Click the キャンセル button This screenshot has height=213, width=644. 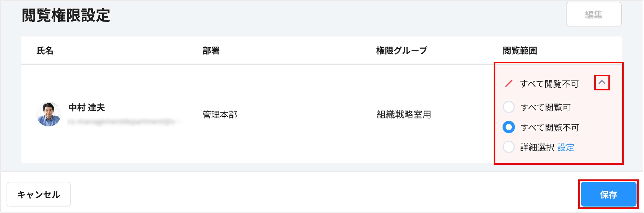[x=39, y=194]
